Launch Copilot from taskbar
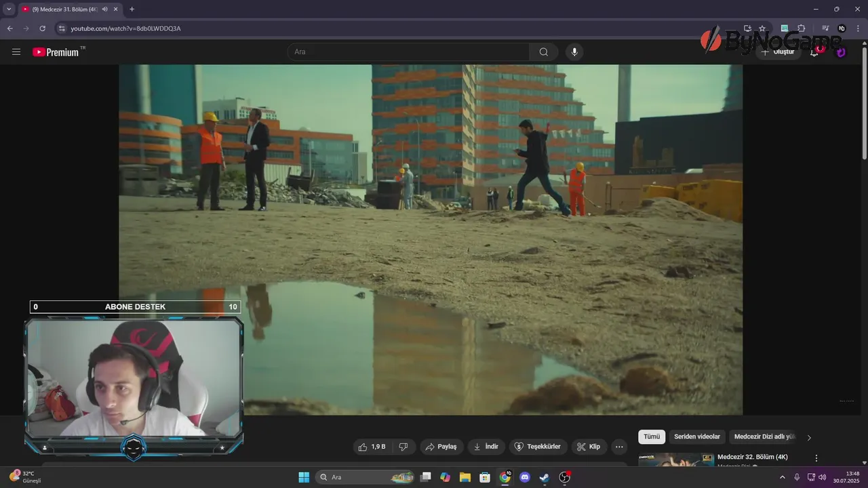 (445, 477)
